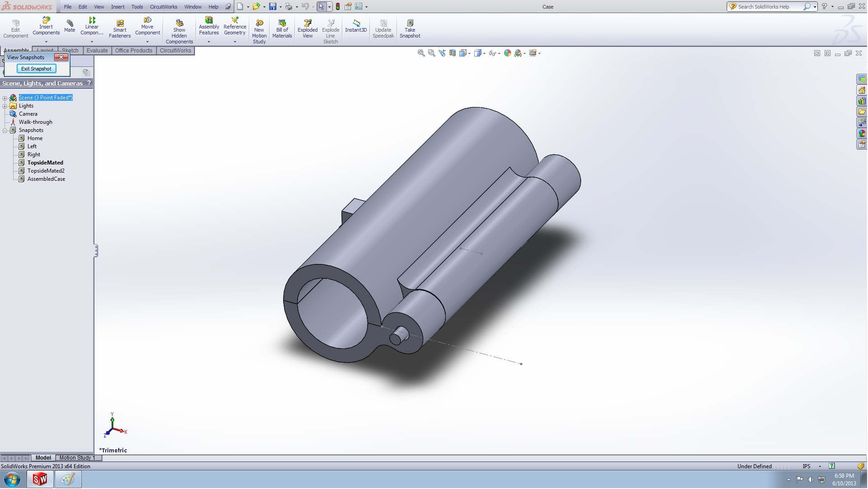
Task: Open Display Style dropdown in view toolbar
Action: point(484,53)
